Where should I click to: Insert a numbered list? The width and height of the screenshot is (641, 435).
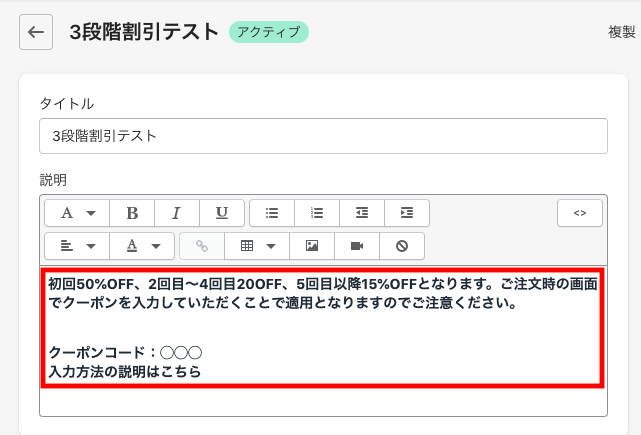coord(317,213)
